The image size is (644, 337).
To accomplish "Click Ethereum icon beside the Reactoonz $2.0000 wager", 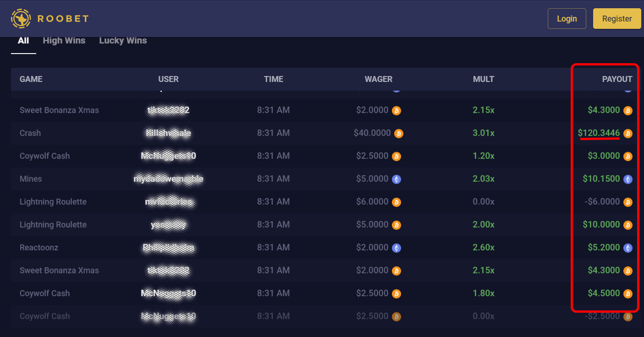I will [x=396, y=248].
